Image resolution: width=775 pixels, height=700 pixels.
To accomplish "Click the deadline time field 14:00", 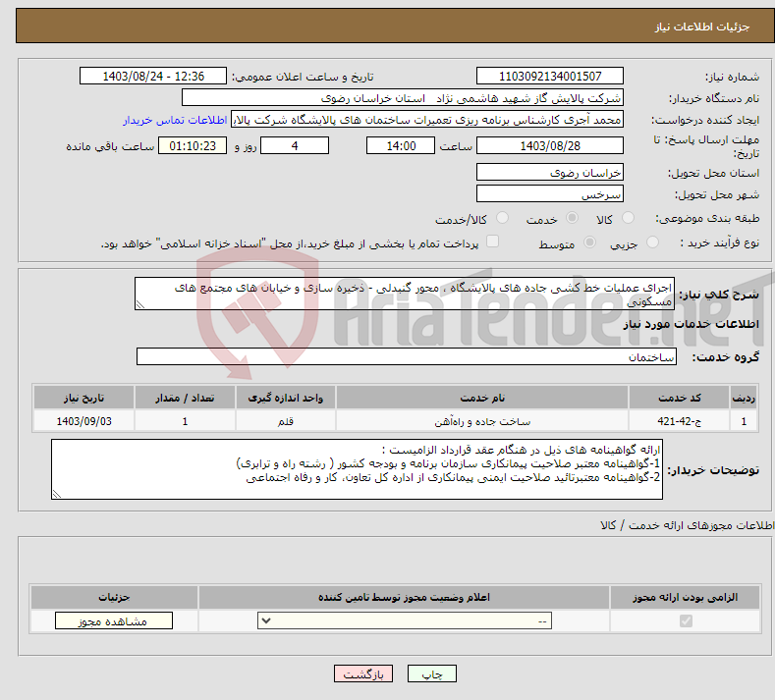I will [401, 145].
